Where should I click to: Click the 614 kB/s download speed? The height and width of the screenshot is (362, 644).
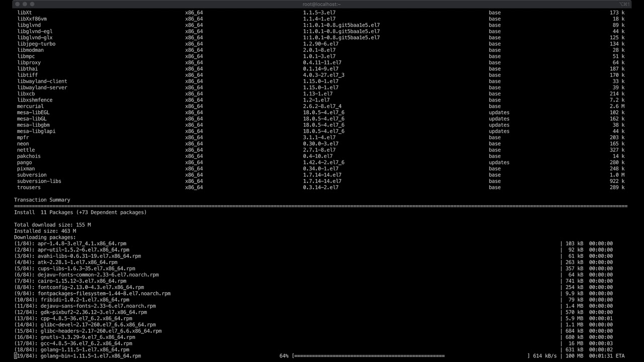pyautogui.click(x=545, y=356)
